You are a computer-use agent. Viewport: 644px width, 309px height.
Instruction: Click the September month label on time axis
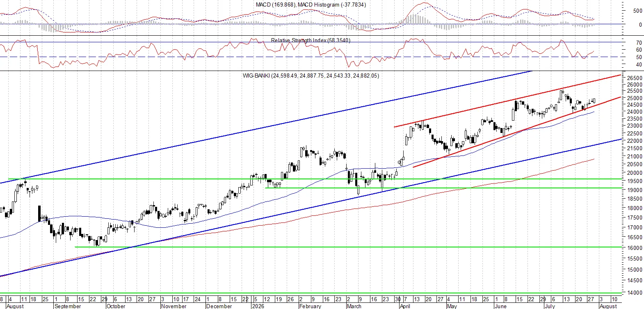point(68,306)
